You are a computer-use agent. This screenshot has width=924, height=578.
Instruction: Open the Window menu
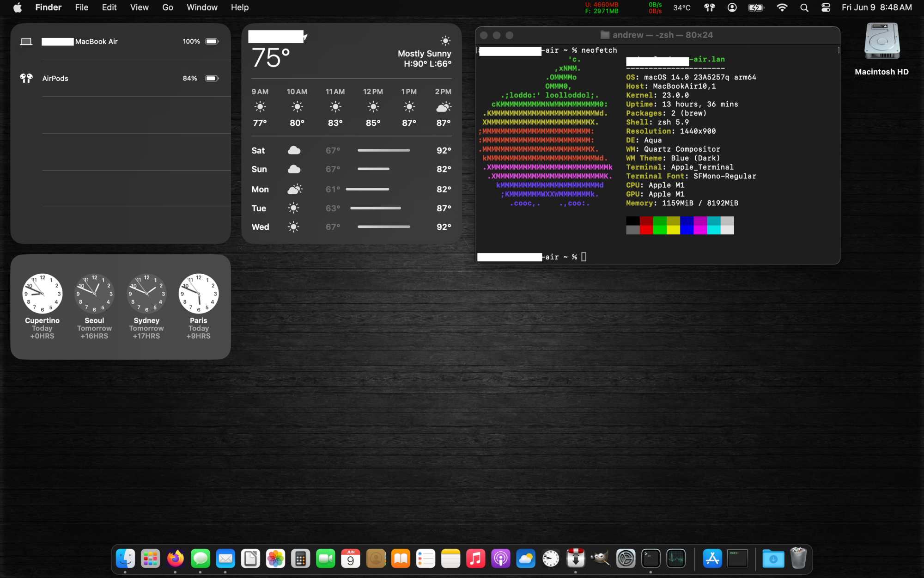[202, 7]
